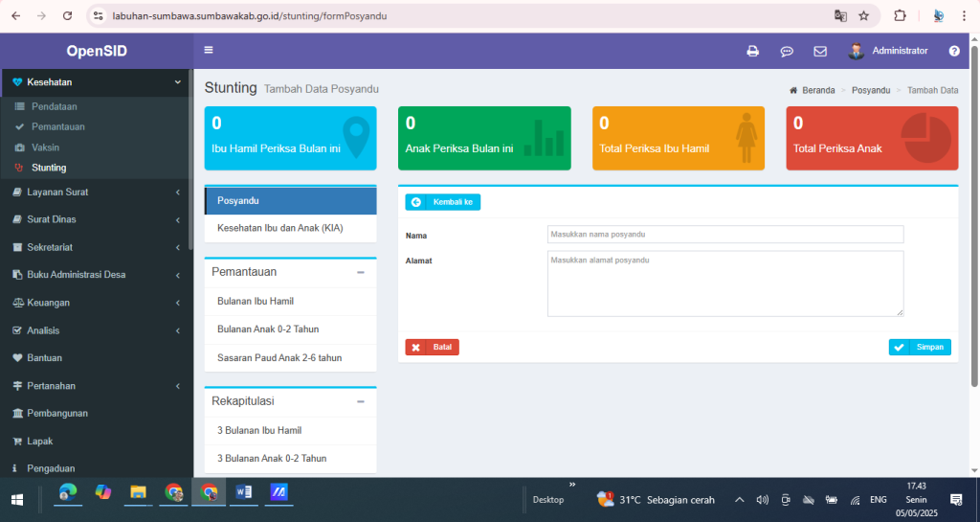Click the Administrator avatar picture

tap(856, 51)
